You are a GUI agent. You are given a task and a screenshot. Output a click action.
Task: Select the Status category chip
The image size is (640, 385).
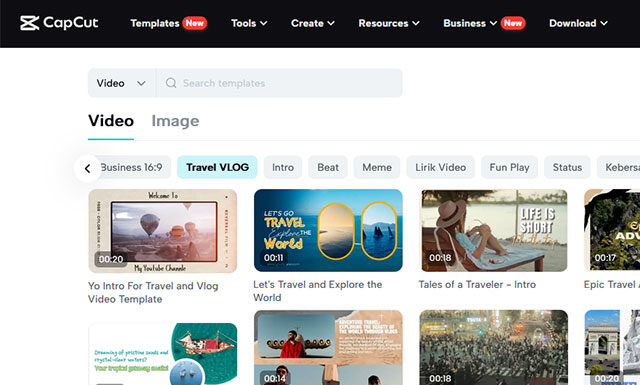567,167
